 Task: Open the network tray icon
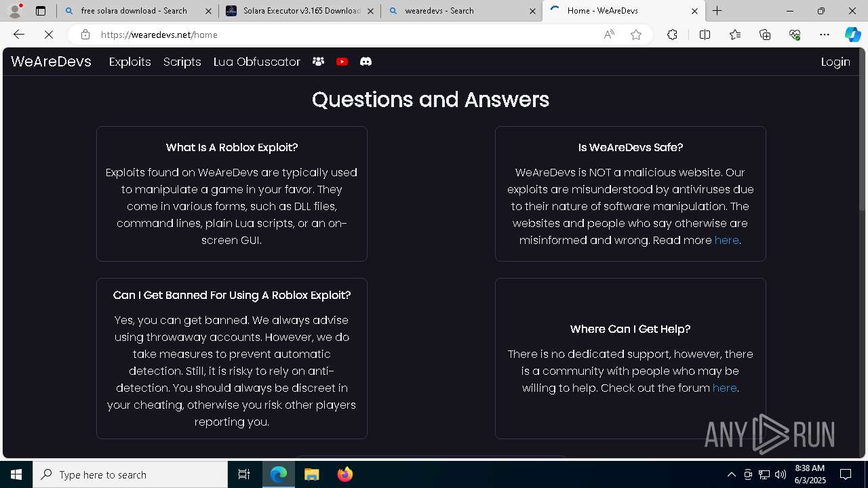click(x=764, y=474)
